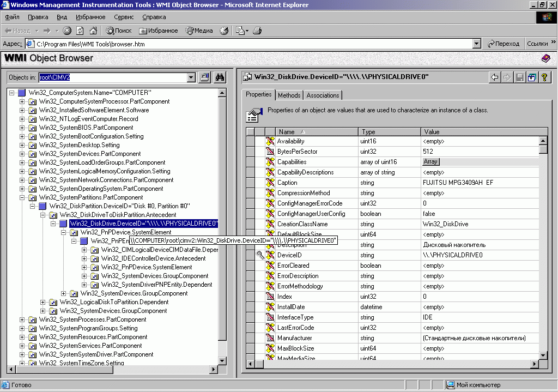This screenshot has height=392, width=558.
Task: Select row header checkbox for Manufacturer
Action: point(250,338)
